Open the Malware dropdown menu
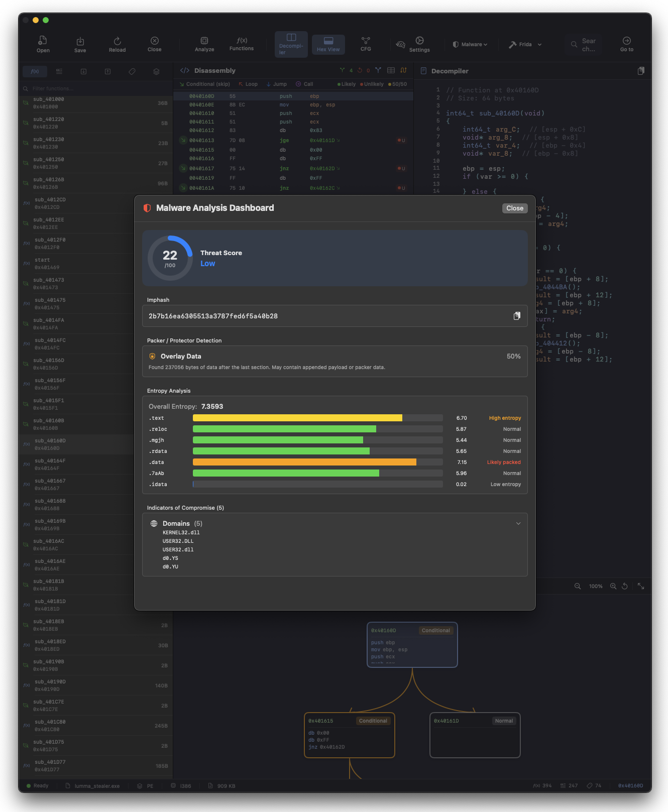Screen dimensions: 668x812 pos(470,44)
